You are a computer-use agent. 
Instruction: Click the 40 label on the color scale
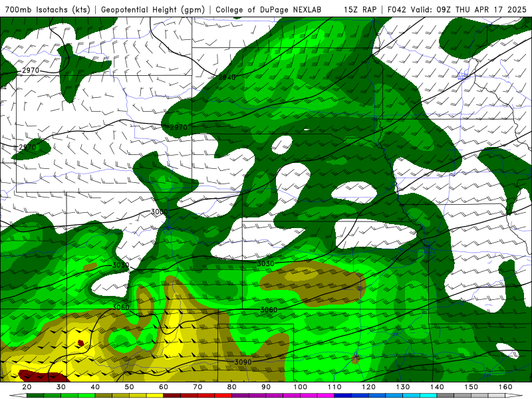pos(95,387)
